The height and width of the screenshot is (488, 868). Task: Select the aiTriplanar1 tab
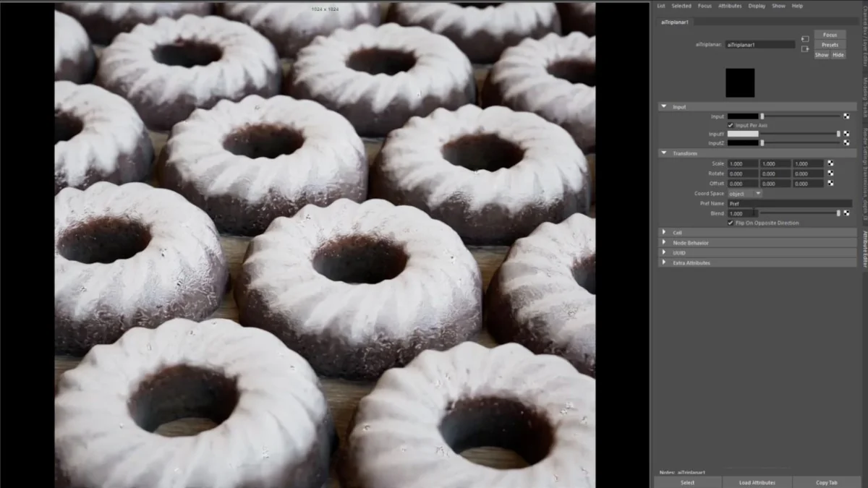click(675, 22)
